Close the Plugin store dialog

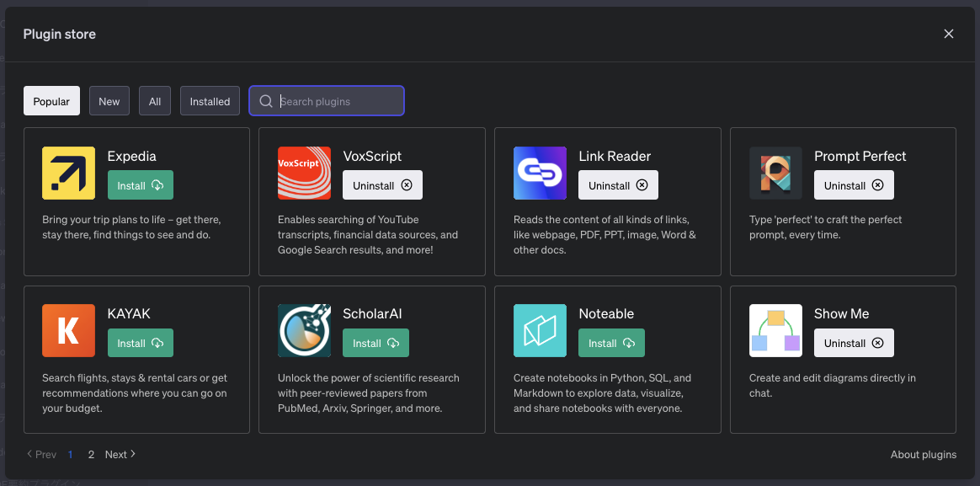click(949, 34)
